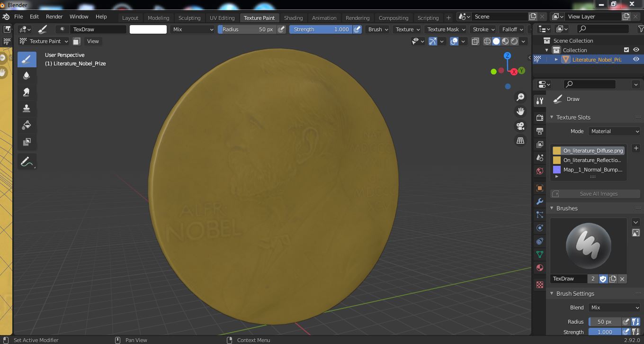The height and width of the screenshot is (344, 644).
Task: Select the Fill bucket tool
Action: pos(27,125)
